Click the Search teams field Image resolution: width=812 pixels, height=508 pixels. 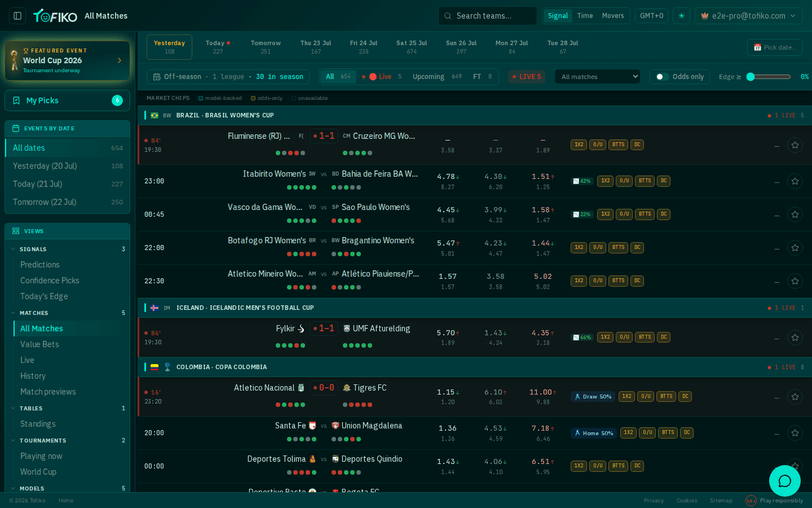[x=488, y=16]
